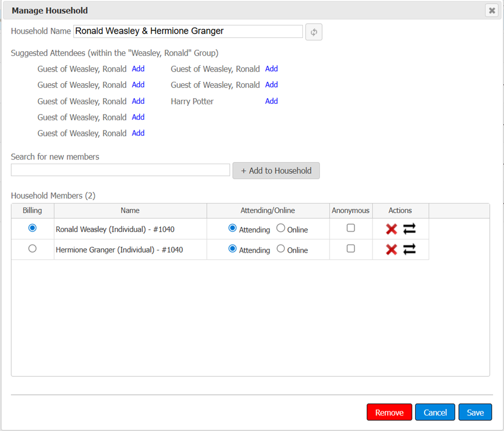Click the Search for new members field
504x431 pixels.
[x=121, y=170]
